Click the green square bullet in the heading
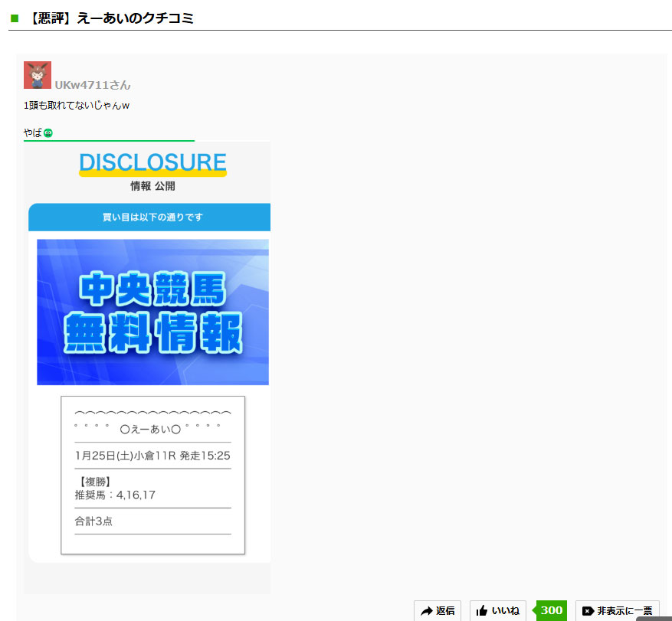This screenshot has height=621, width=672. click(14, 18)
